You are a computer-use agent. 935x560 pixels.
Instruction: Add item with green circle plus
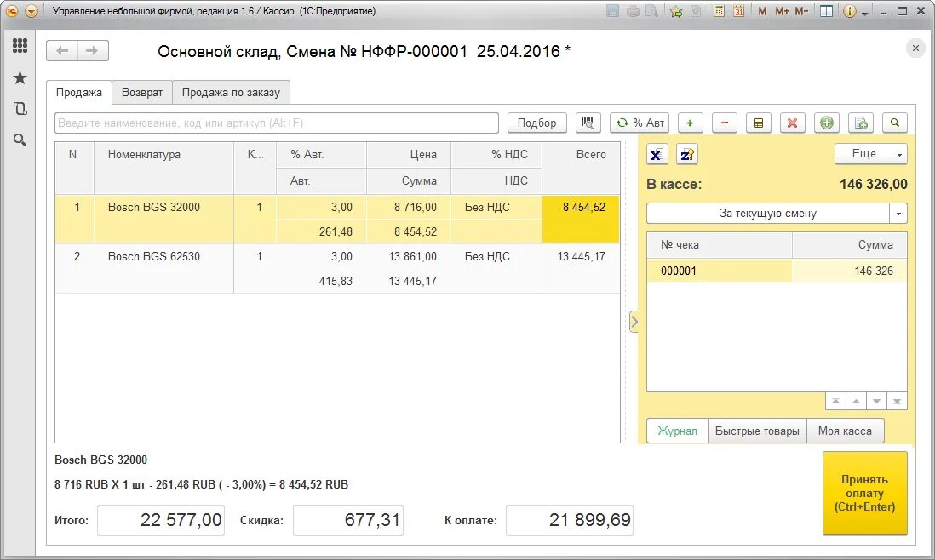coord(827,123)
